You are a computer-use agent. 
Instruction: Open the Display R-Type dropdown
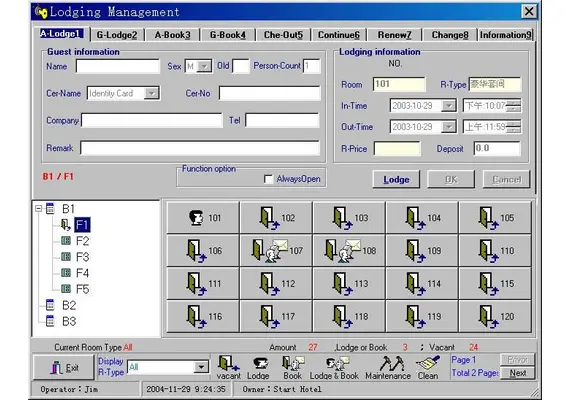point(201,367)
